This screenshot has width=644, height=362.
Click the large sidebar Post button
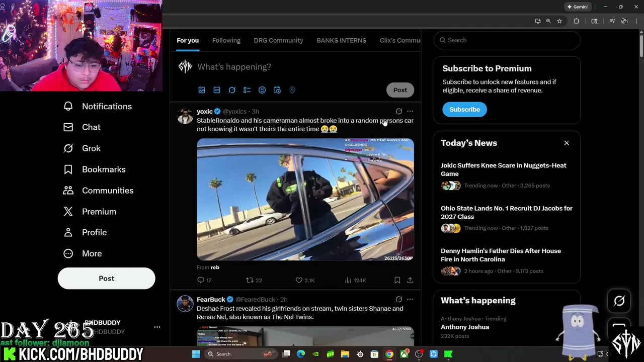[x=106, y=278]
